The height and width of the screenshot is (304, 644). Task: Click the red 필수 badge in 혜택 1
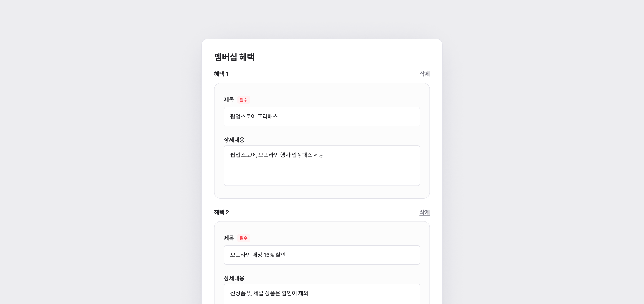244,100
